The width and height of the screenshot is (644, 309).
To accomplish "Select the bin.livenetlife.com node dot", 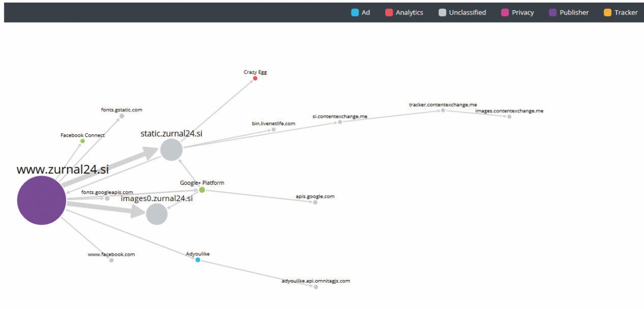I will pyautogui.click(x=273, y=130).
